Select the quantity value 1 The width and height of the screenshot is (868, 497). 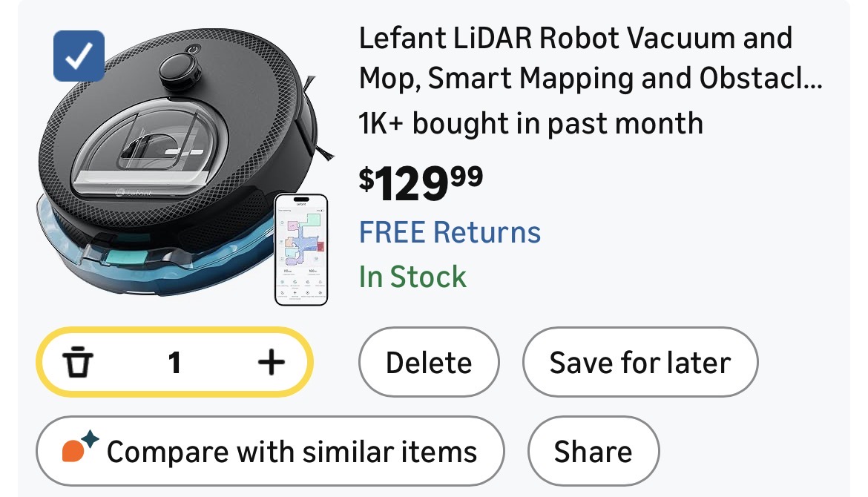(x=174, y=363)
